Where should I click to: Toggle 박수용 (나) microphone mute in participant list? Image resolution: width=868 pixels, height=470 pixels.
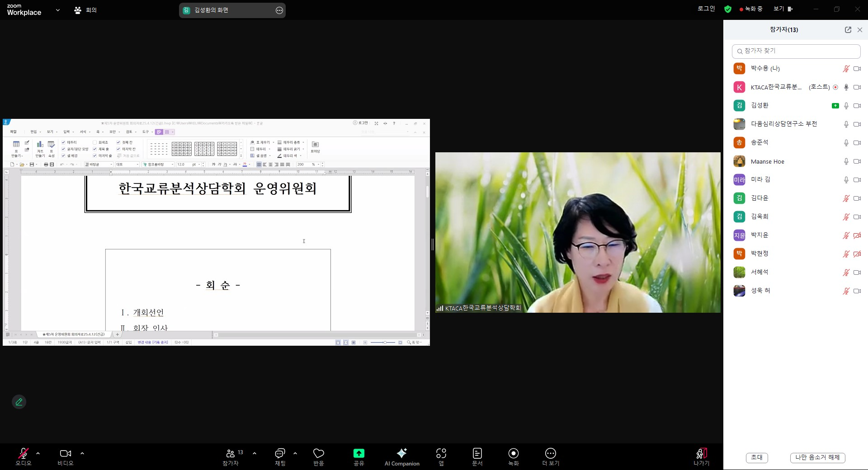846,69
